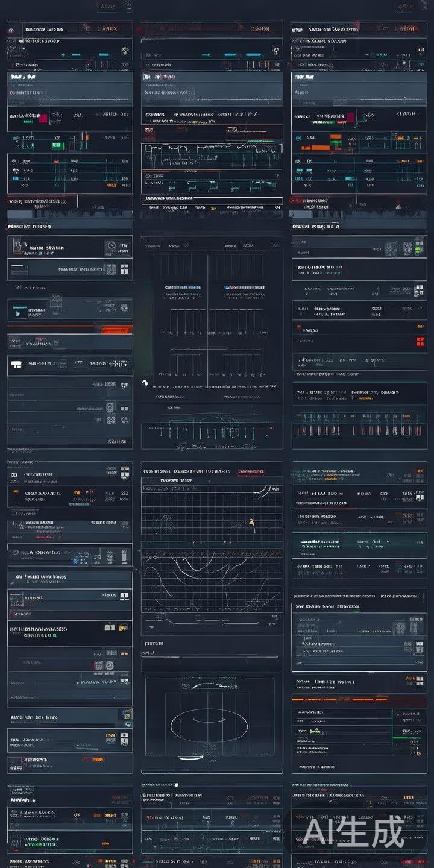Toggle the red four-square checkbox in the right panel
The image size is (434, 868).
pos(420,342)
